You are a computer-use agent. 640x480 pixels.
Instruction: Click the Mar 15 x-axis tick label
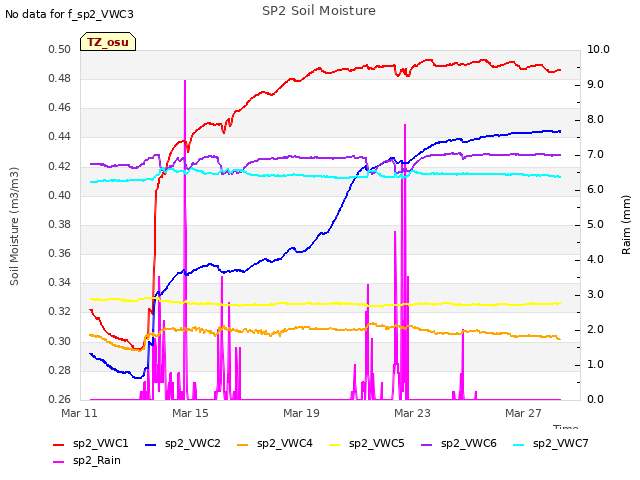pyautogui.click(x=190, y=413)
